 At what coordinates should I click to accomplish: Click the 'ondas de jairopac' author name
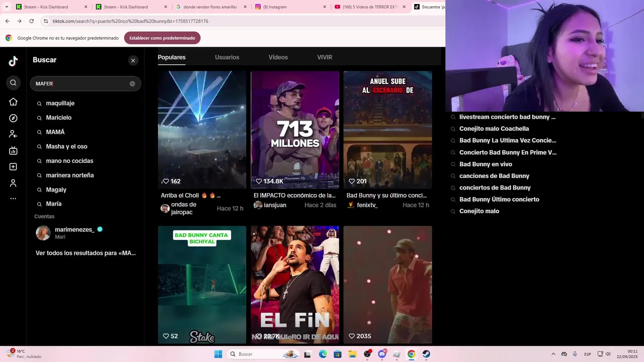pyautogui.click(x=184, y=208)
